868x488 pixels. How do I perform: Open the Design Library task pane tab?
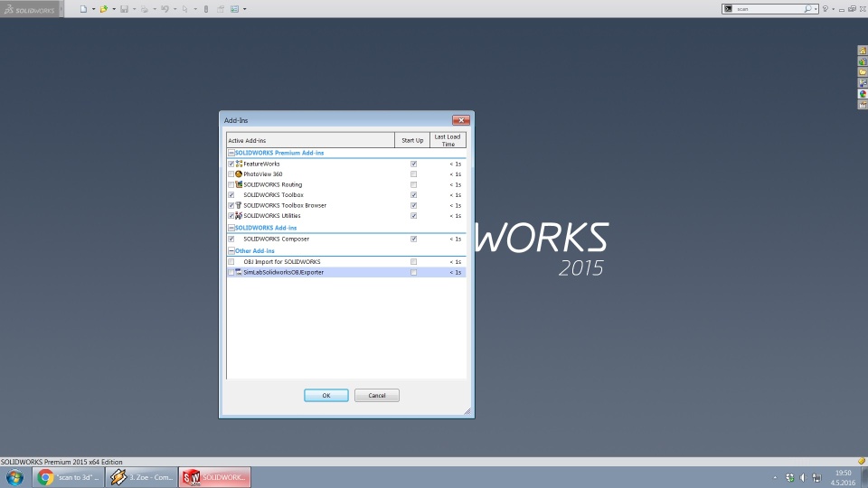click(x=863, y=61)
